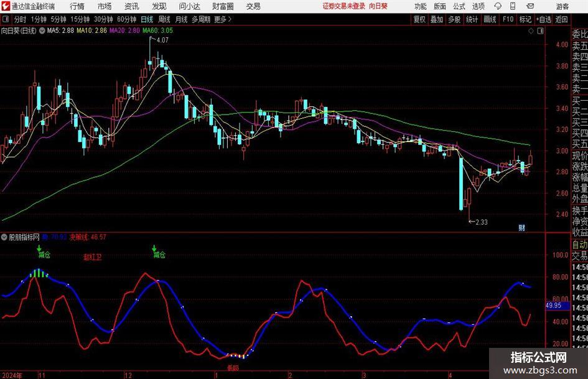The height and width of the screenshot is (379, 588).
Task: Open the 问小达 menu
Action: tap(189, 6)
